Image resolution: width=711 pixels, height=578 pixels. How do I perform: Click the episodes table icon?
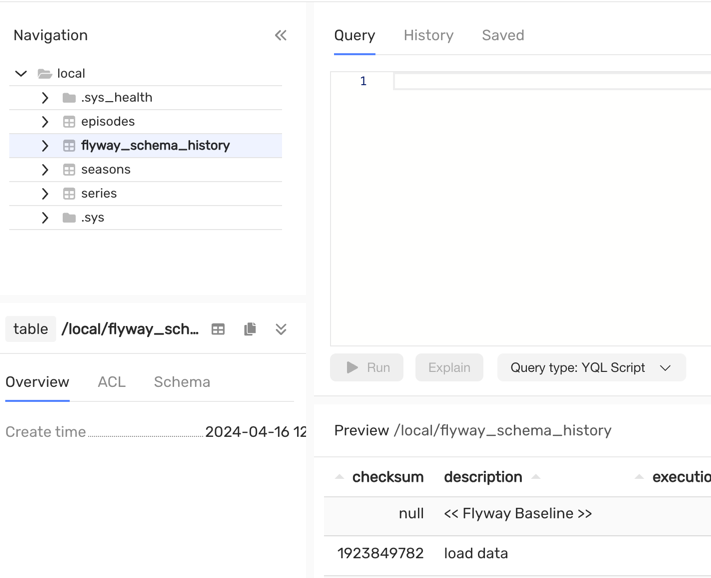tap(69, 121)
